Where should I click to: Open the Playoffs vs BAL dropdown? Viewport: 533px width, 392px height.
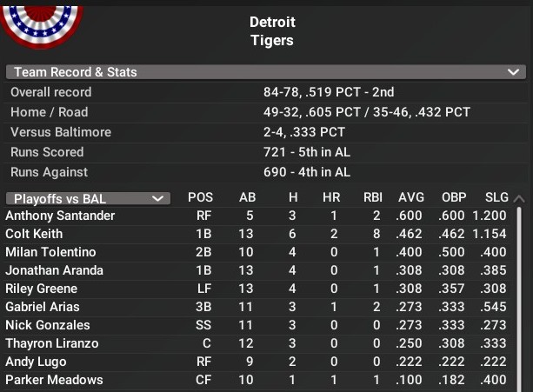pos(88,198)
